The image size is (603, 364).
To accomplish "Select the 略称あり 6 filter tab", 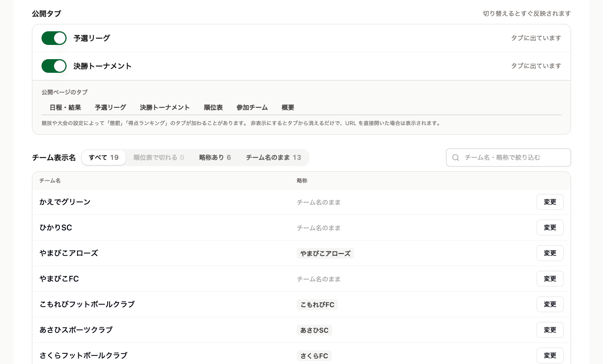I will [215, 158].
